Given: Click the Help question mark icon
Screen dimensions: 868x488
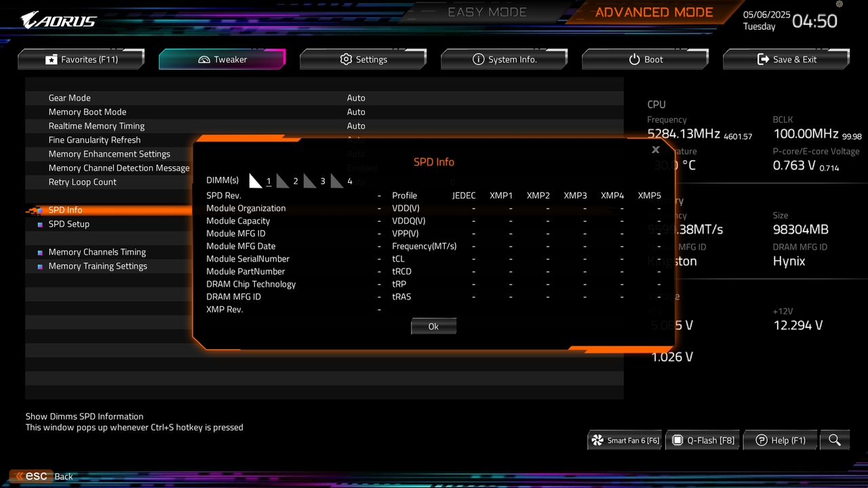Looking at the screenshot, I should tap(761, 440).
